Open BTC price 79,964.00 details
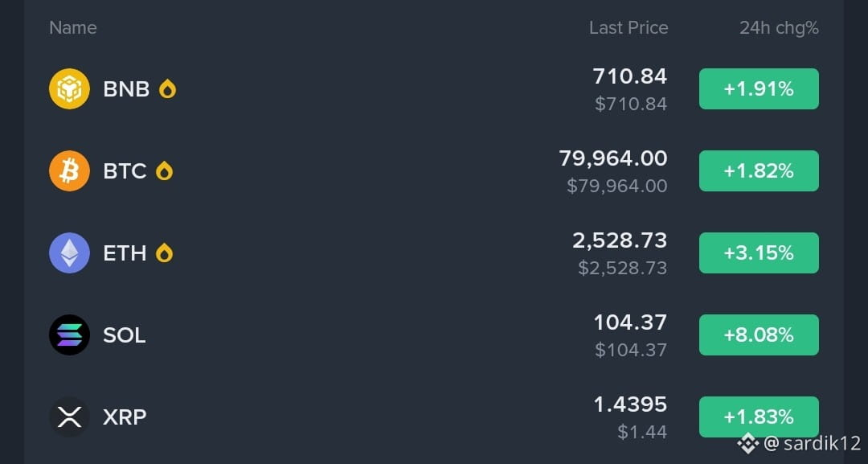Image resolution: width=868 pixels, height=464 pixels. pos(613,158)
